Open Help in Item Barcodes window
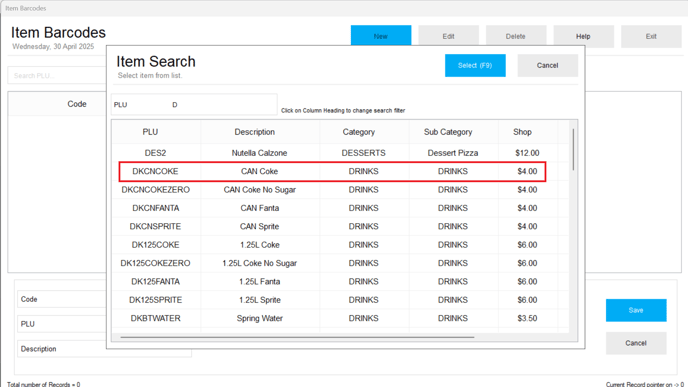 point(584,36)
